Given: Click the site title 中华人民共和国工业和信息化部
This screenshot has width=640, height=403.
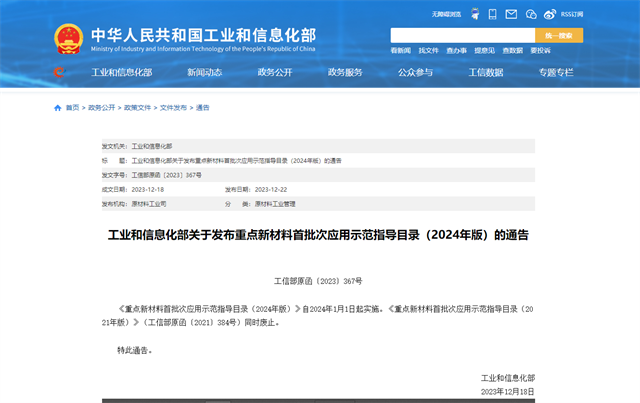Looking at the screenshot, I should click(203, 36).
